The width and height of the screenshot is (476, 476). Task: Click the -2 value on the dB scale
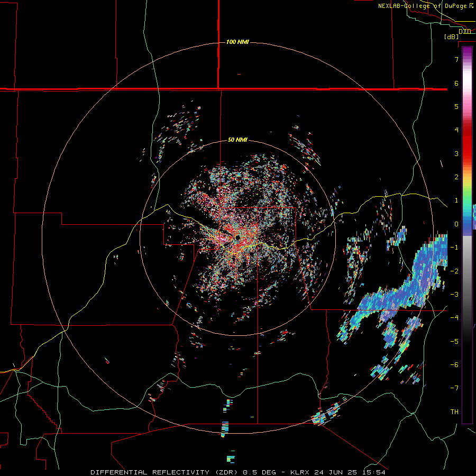(454, 271)
